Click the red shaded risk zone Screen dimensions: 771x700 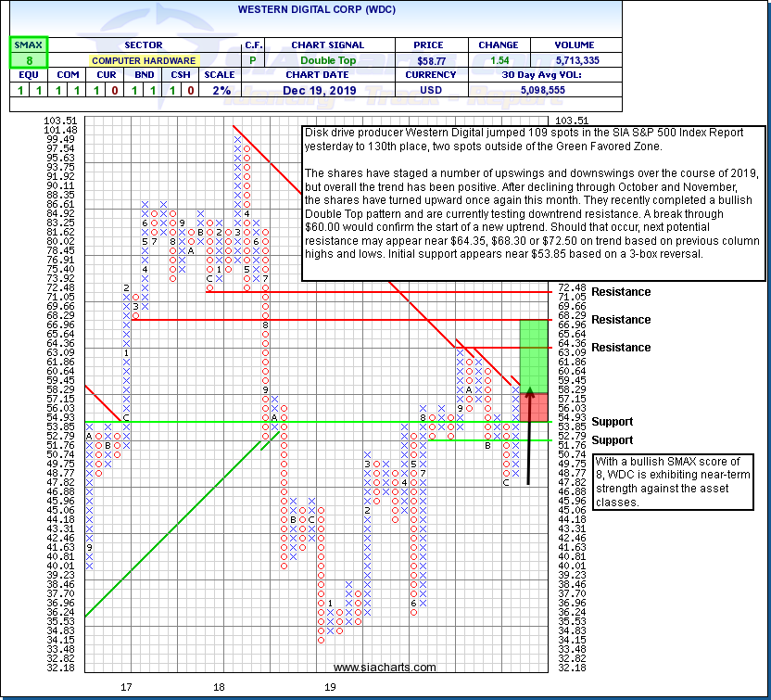pyautogui.click(x=533, y=406)
